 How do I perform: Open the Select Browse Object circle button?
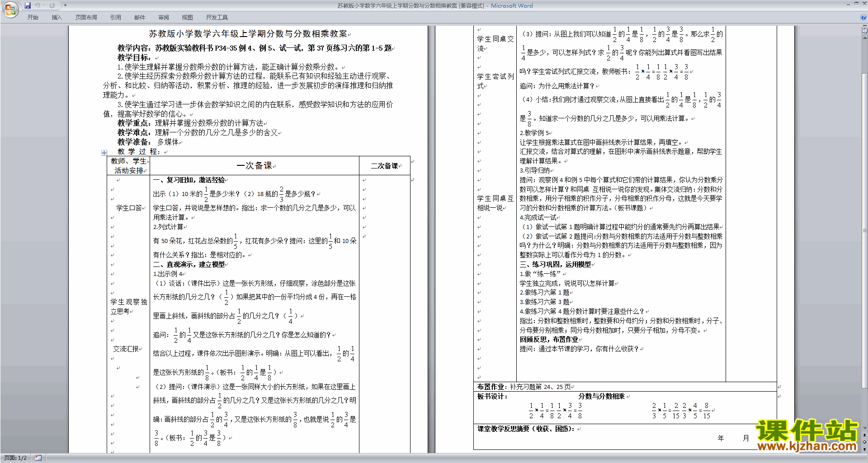coord(865,442)
